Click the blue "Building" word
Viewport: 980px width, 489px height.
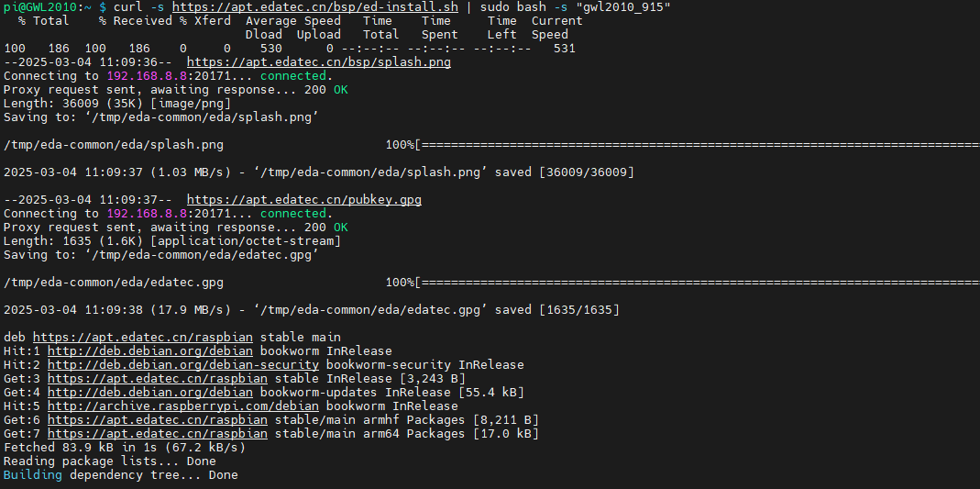(x=32, y=475)
